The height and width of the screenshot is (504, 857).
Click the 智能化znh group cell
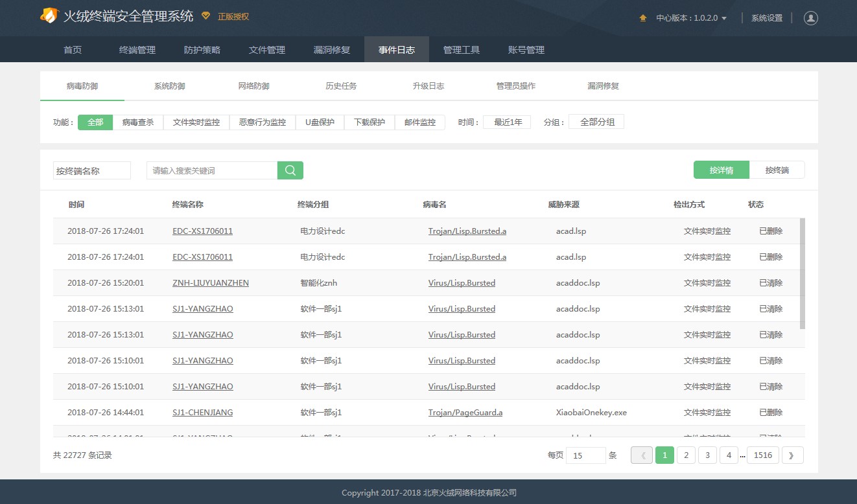pyautogui.click(x=319, y=283)
